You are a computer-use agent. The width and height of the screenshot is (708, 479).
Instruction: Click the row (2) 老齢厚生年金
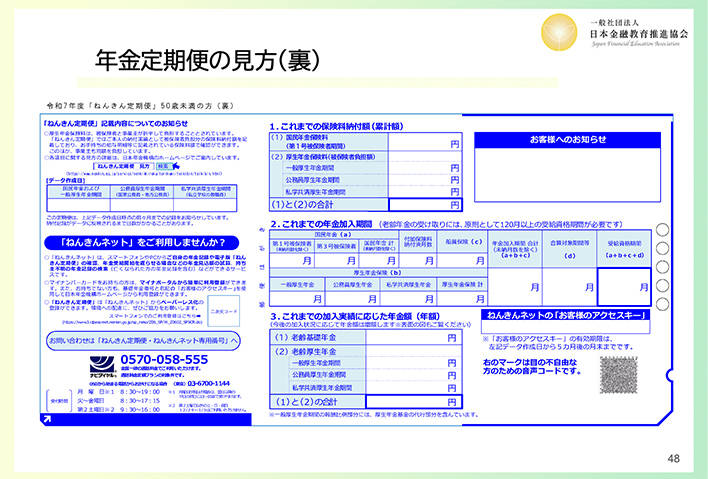(x=365, y=351)
